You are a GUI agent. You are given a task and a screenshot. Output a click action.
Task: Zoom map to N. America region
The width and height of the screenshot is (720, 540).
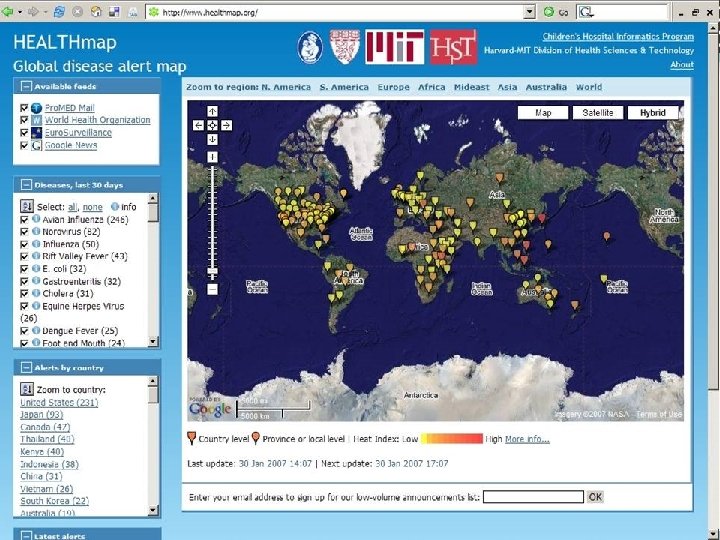tap(286, 87)
